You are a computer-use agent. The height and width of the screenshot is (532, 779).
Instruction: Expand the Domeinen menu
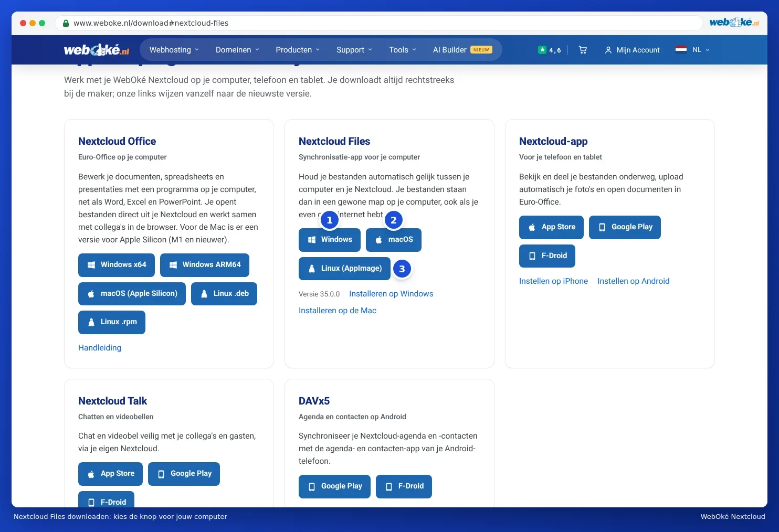pos(237,50)
